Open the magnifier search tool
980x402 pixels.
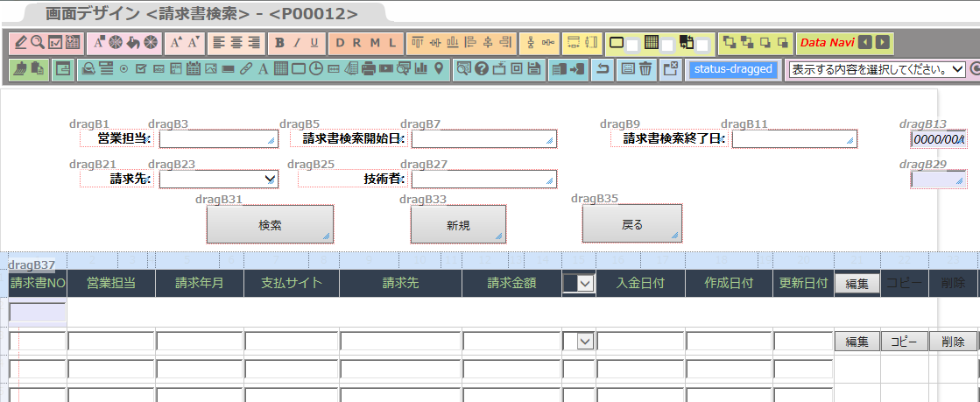click(x=38, y=43)
